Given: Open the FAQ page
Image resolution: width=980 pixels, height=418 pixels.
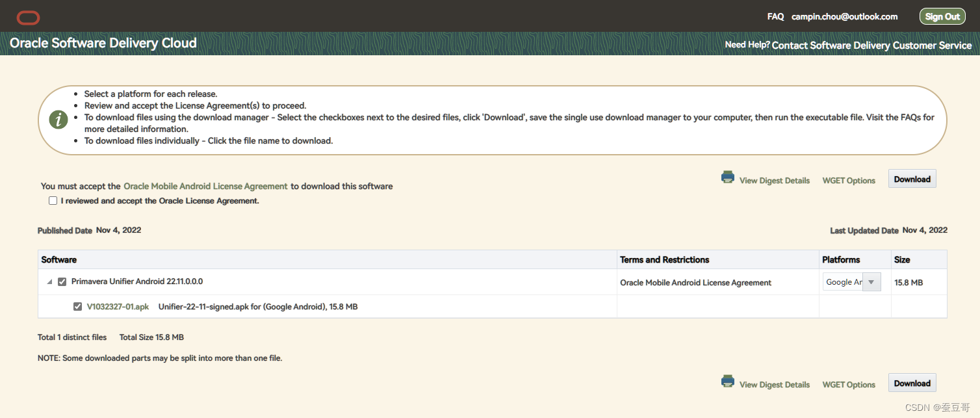Looking at the screenshot, I should tap(775, 16).
